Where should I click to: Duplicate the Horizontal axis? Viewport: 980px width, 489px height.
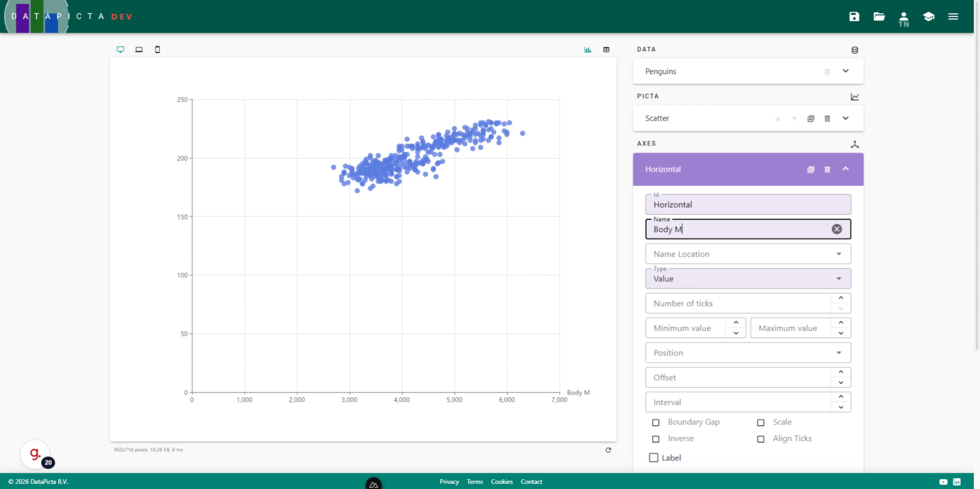[x=810, y=169]
